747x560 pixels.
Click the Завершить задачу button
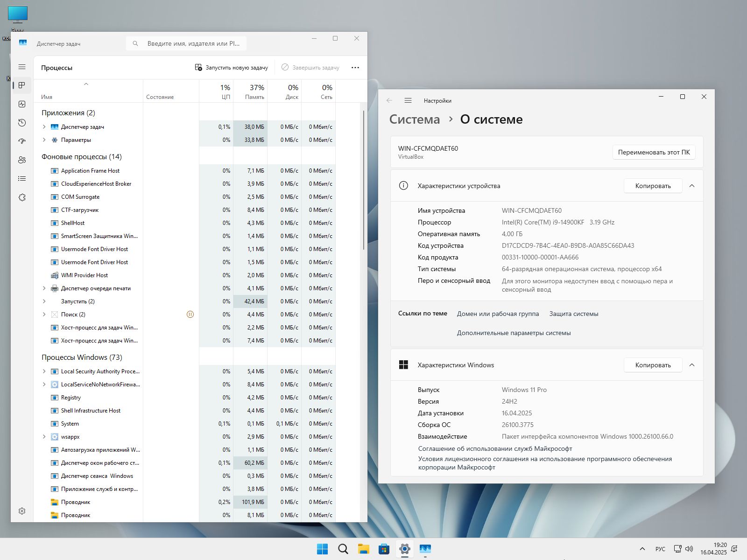pyautogui.click(x=310, y=68)
